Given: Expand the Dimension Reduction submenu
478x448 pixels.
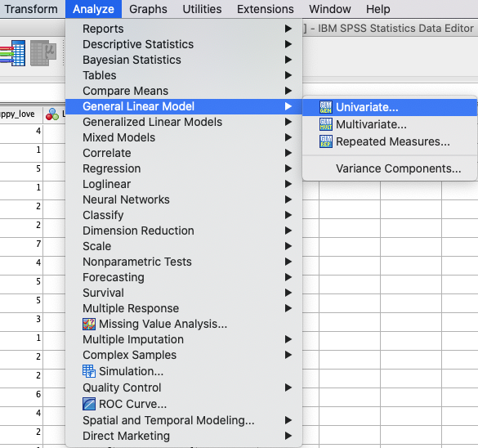Looking at the screenshot, I should click(x=184, y=231).
